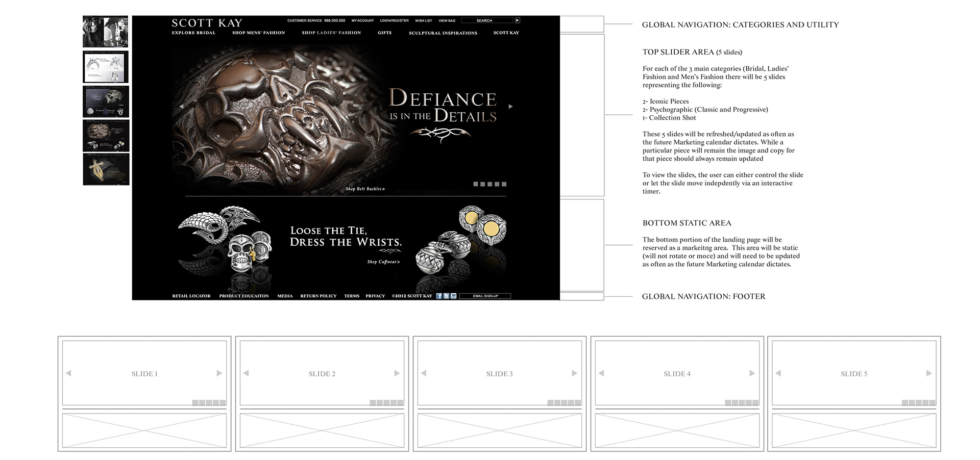This screenshot has width=980, height=460.
Task: Click the Global Navigation: Footer label
Action: coord(703,296)
